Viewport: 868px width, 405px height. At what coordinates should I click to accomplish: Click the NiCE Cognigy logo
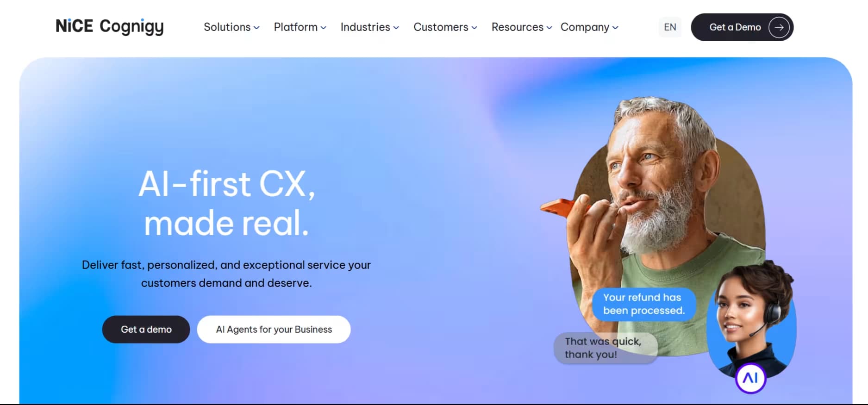110,26
